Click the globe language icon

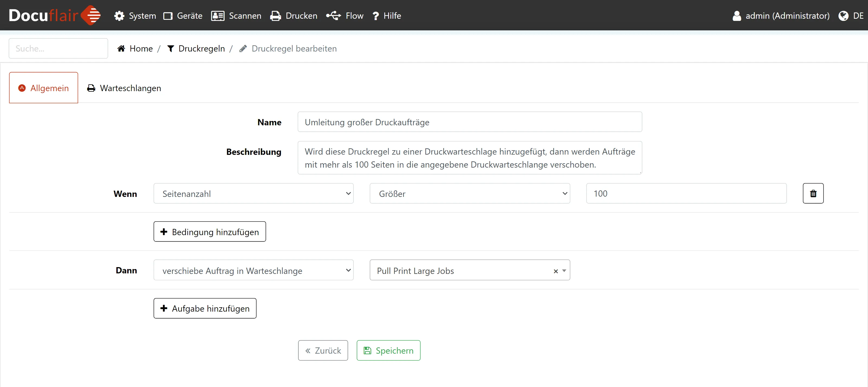point(843,16)
